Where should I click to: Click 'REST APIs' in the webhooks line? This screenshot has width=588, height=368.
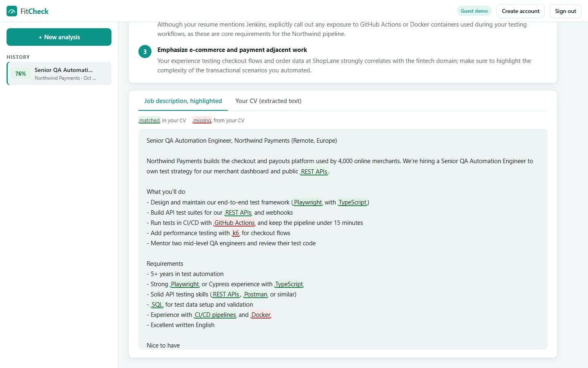[x=238, y=213]
